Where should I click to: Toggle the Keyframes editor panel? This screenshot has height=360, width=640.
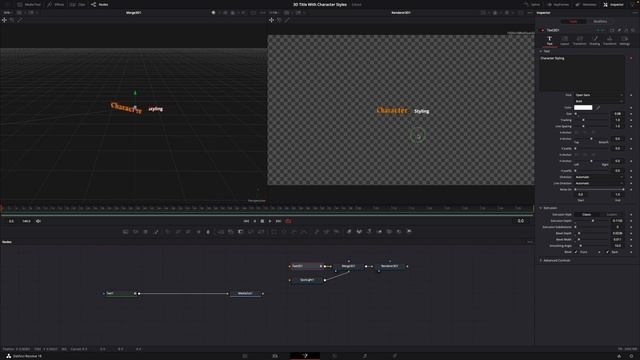click(x=558, y=4)
